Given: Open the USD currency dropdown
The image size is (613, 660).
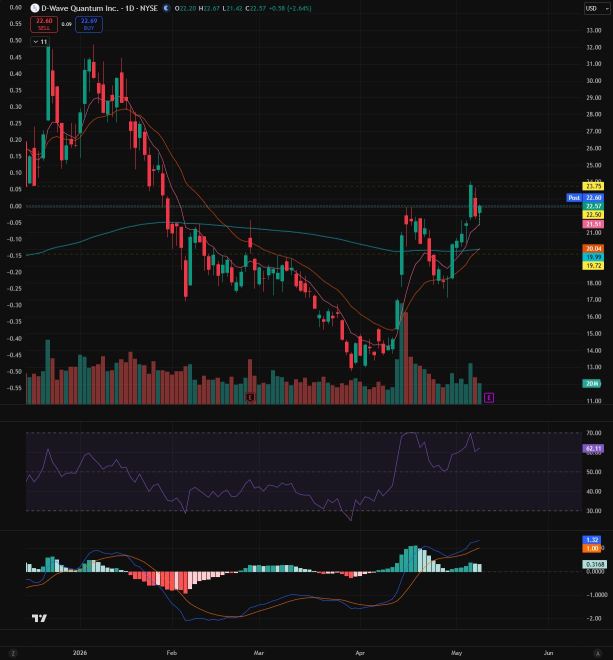Looking at the screenshot, I should (594, 8).
